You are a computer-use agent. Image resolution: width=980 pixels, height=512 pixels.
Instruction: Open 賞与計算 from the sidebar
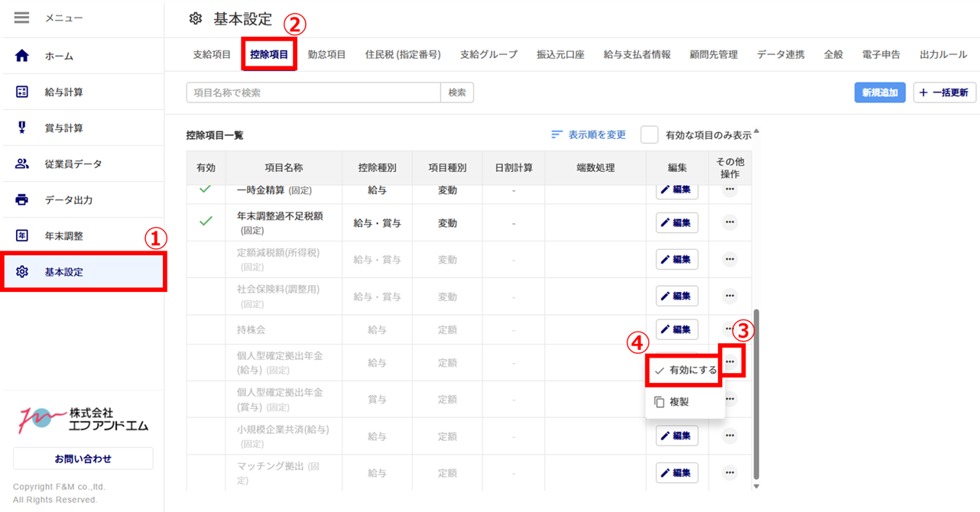[x=64, y=128]
